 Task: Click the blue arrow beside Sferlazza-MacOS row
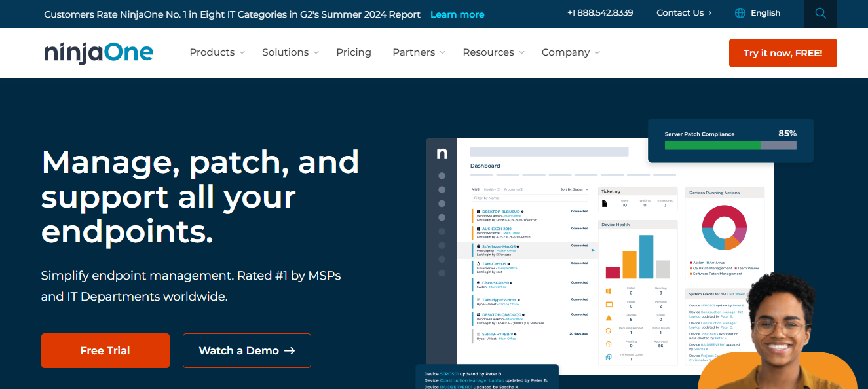[x=593, y=250]
